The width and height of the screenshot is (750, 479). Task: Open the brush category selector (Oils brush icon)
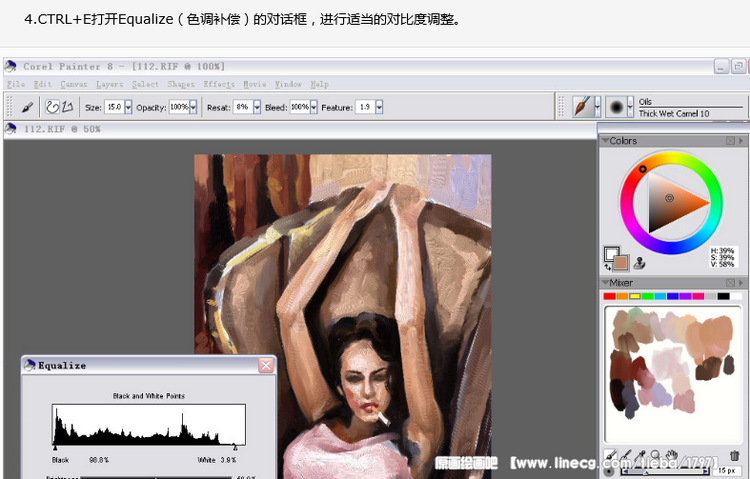click(x=582, y=106)
